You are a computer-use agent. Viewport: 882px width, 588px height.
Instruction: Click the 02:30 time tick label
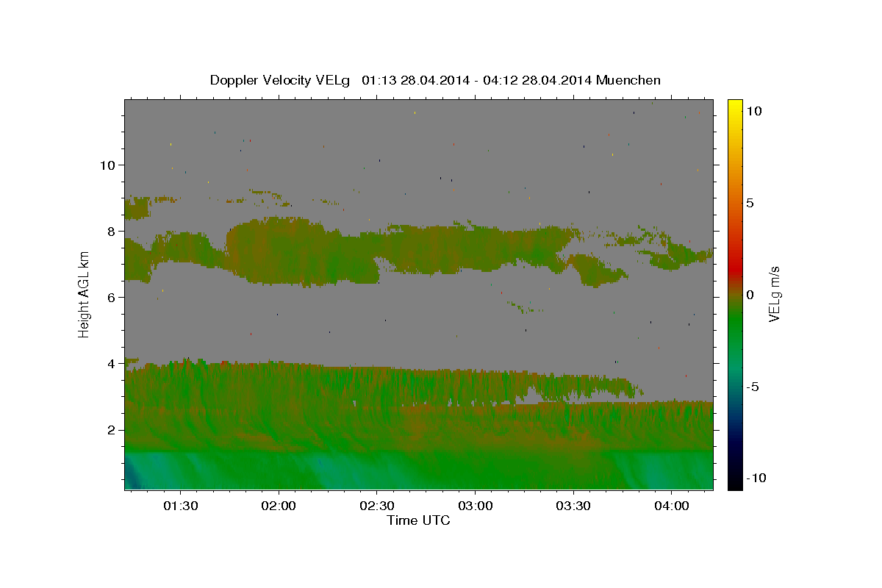[377, 506]
